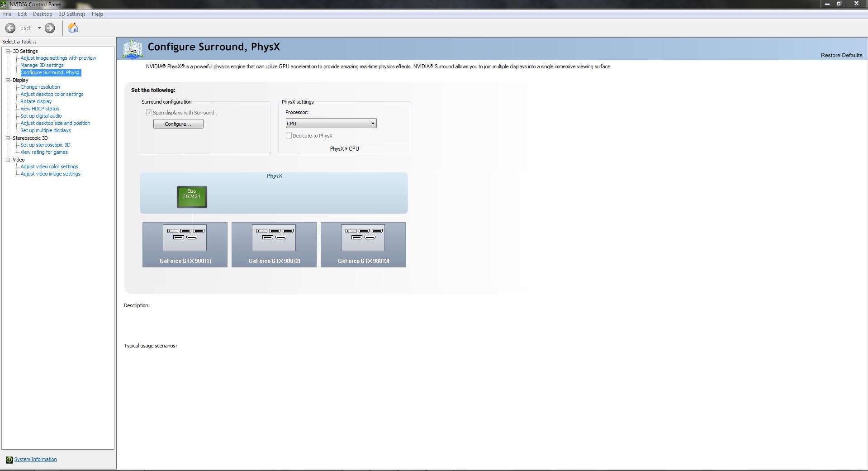Open the System Information link

click(x=35, y=460)
